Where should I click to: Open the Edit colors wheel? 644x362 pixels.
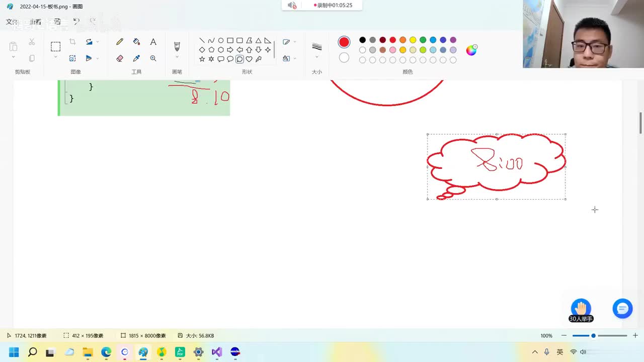pyautogui.click(x=471, y=50)
